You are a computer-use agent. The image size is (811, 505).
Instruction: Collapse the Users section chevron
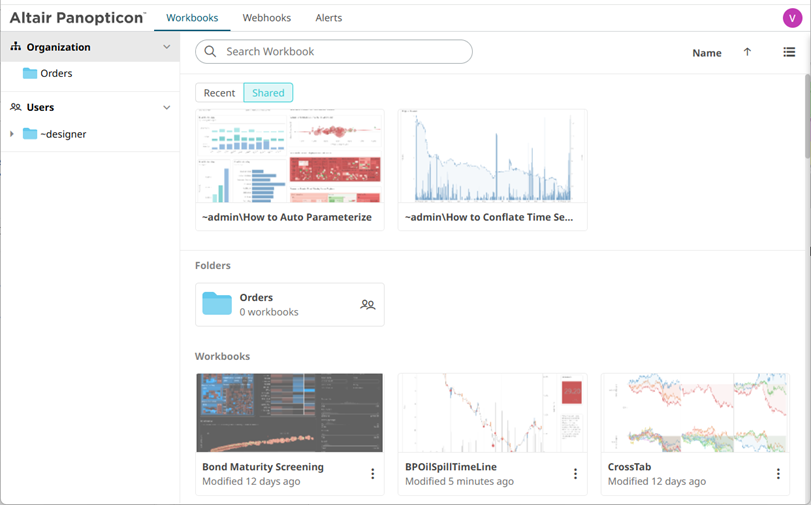tap(167, 108)
